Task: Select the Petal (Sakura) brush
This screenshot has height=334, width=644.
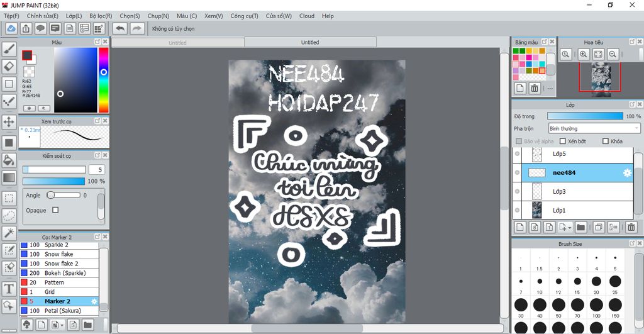Action: [60, 311]
